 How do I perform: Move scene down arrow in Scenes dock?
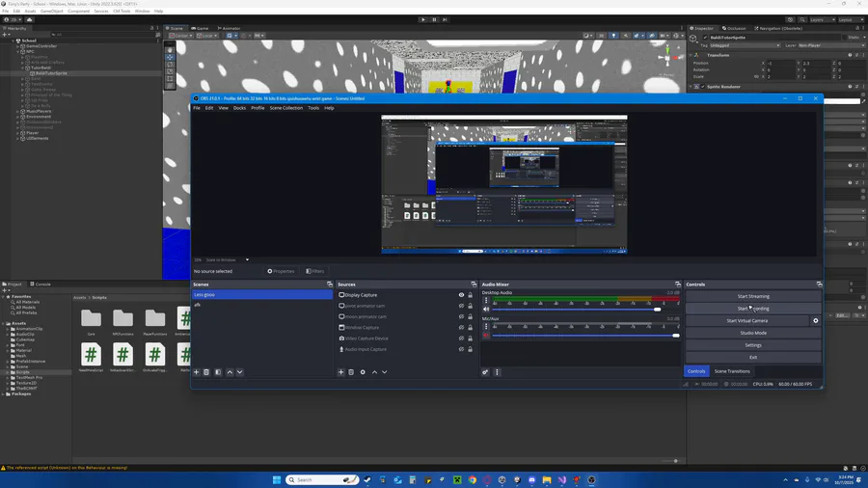240,372
